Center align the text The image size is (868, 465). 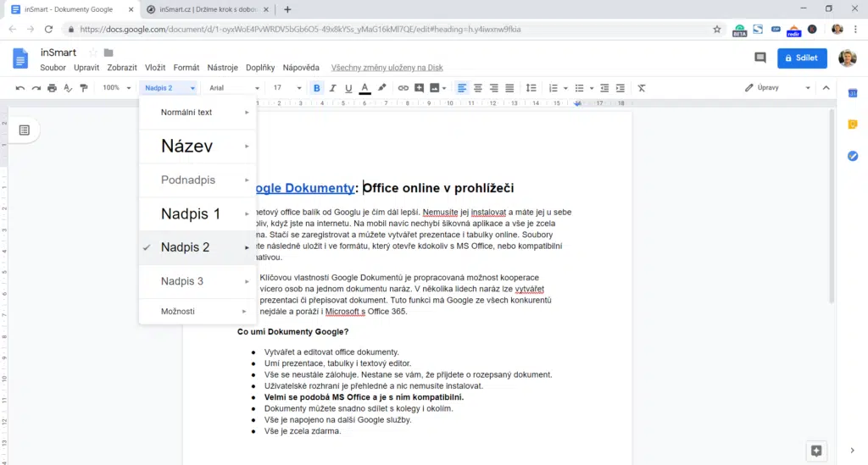coord(478,88)
